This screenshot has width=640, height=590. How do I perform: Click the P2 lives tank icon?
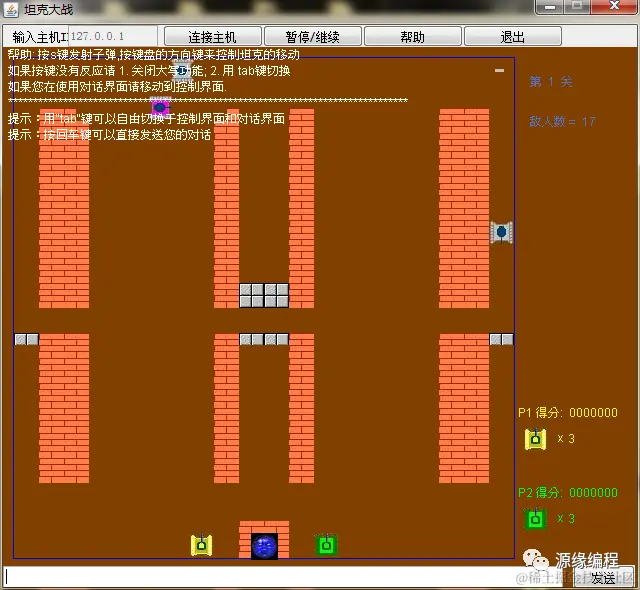click(535, 519)
